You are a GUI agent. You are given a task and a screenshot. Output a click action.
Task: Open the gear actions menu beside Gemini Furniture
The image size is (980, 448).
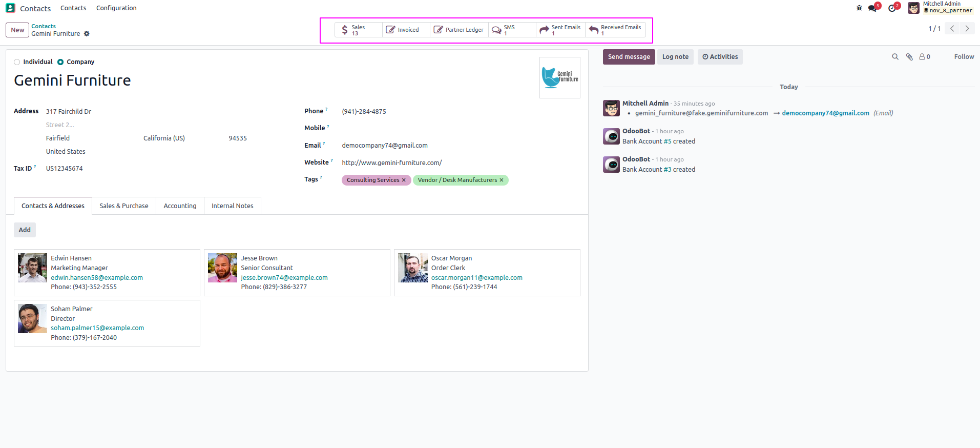pyautogui.click(x=87, y=34)
